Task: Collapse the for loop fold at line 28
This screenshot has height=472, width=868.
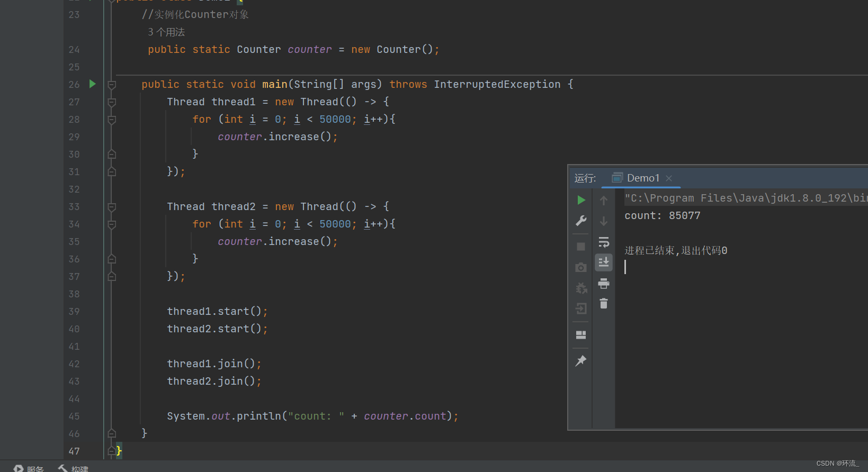Action: point(112,120)
